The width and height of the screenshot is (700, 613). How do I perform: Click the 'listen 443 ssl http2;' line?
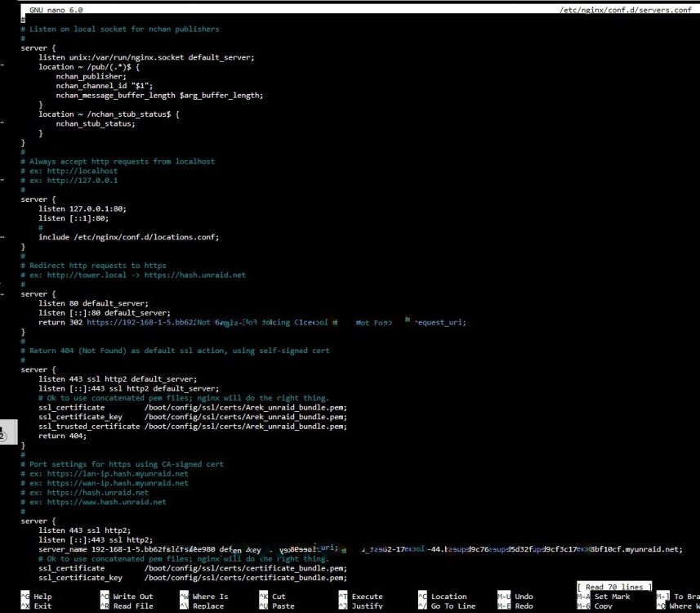coord(84,530)
